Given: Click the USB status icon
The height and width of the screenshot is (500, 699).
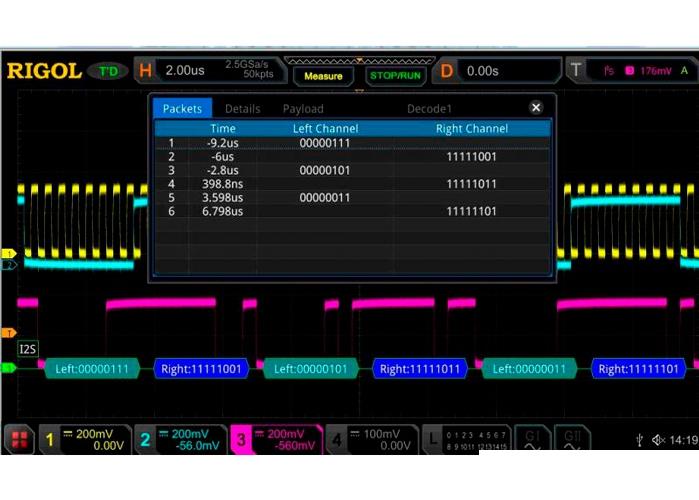Looking at the screenshot, I should point(640,440).
